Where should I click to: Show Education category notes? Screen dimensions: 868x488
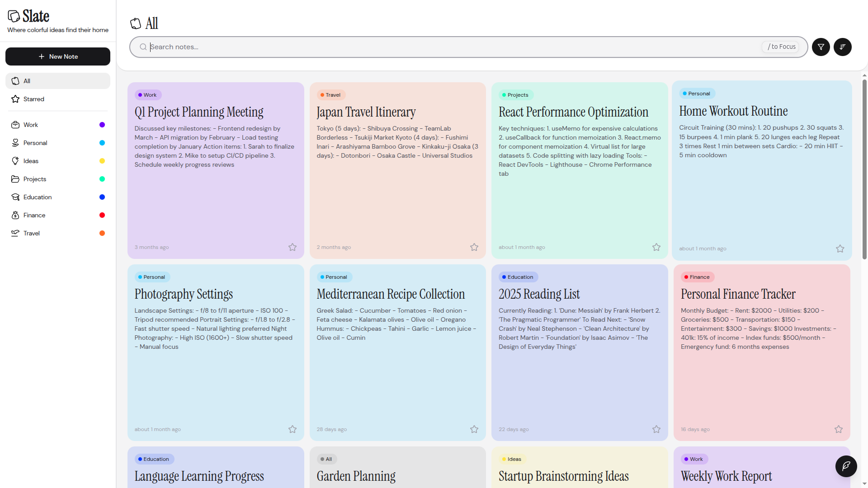(58, 197)
